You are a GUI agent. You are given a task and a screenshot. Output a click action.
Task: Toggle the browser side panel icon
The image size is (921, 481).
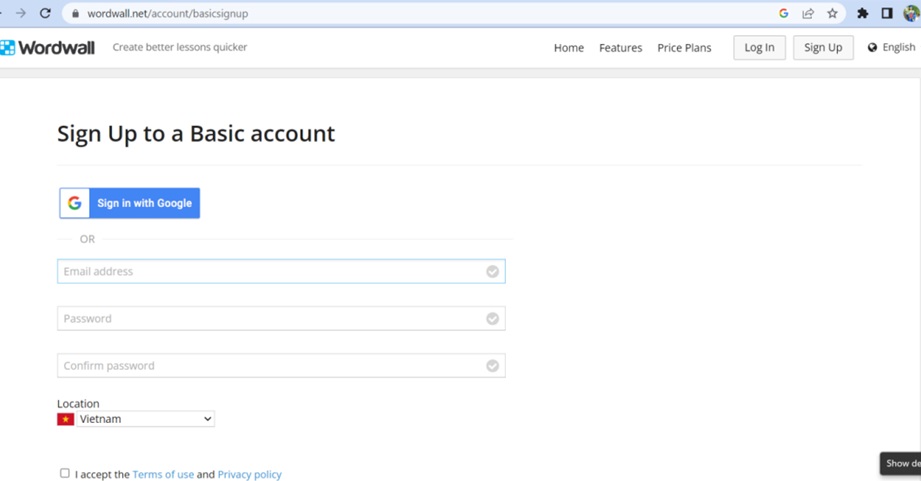point(887,13)
